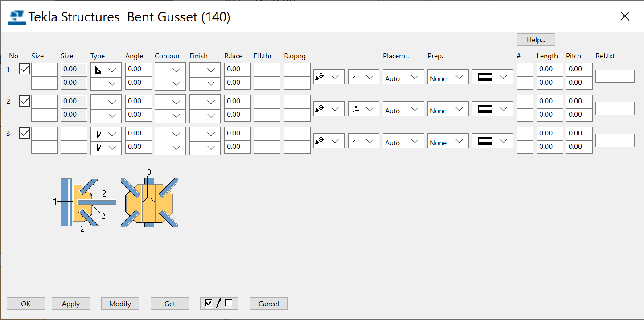Viewport: 644px width, 320px height.
Task: Open the Prep. None dropdown on row 3
Action: (447, 141)
